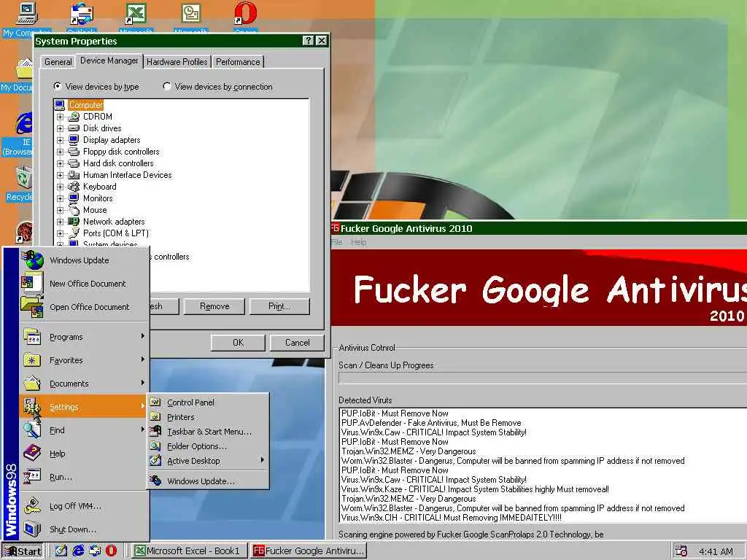Expand the Keyboard node
This screenshot has height=560, width=747.
pos(60,187)
